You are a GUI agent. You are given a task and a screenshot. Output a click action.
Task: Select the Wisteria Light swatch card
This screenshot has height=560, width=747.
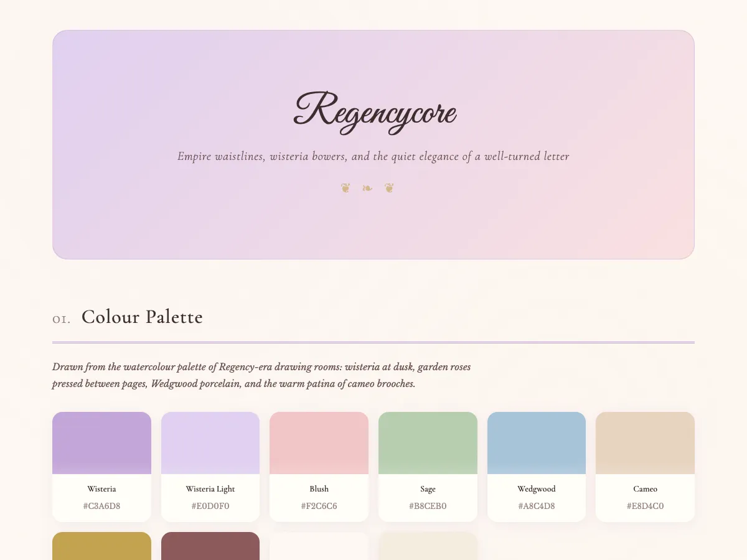pos(210,465)
